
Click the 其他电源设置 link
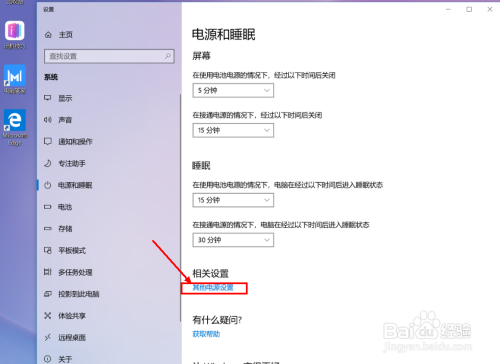pyautogui.click(x=213, y=288)
